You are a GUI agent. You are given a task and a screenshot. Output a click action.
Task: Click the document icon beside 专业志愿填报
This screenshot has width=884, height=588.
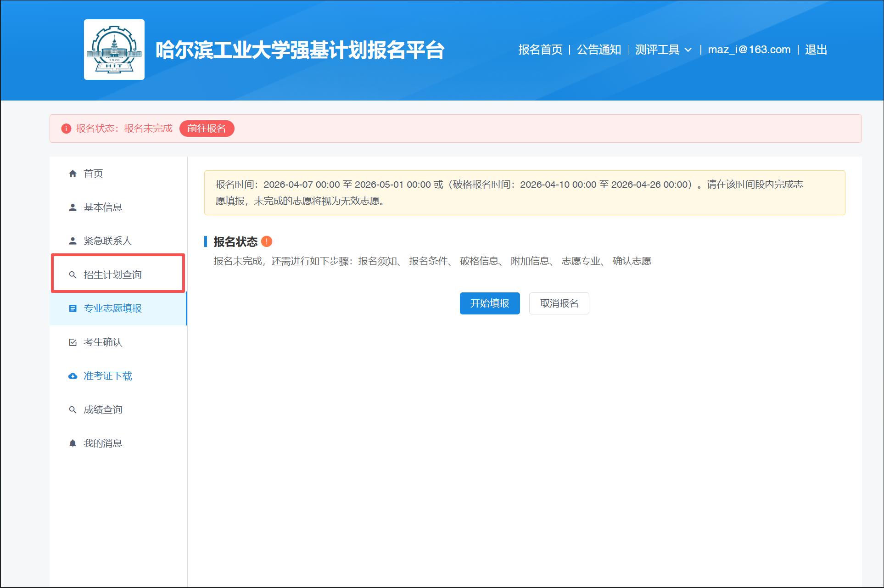point(73,308)
